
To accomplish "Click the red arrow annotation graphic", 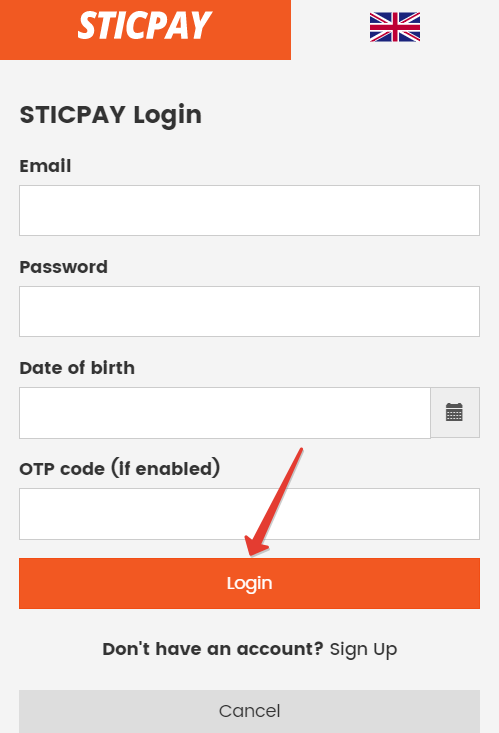I will [274, 502].
